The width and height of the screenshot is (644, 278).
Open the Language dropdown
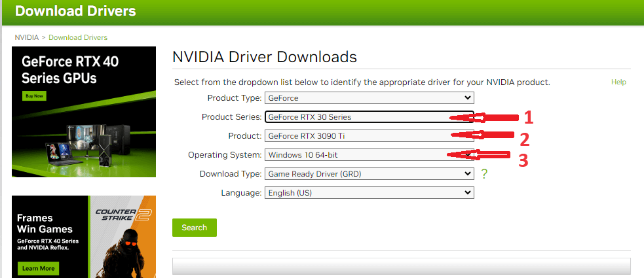pyautogui.click(x=369, y=193)
